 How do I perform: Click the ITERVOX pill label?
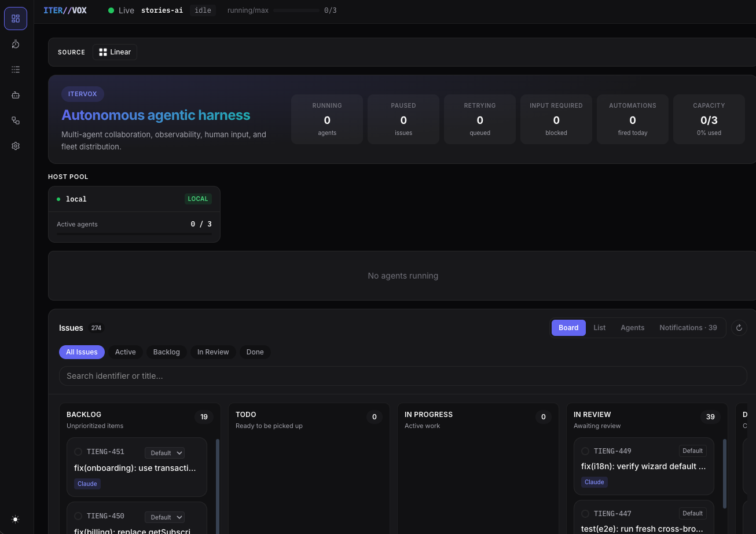(83, 94)
